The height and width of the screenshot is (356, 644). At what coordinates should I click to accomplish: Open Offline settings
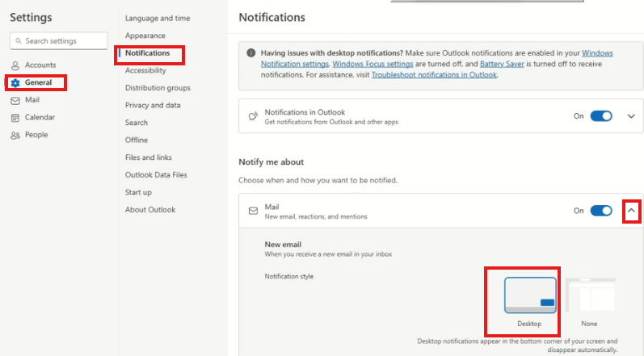click(x=137, y=140)
